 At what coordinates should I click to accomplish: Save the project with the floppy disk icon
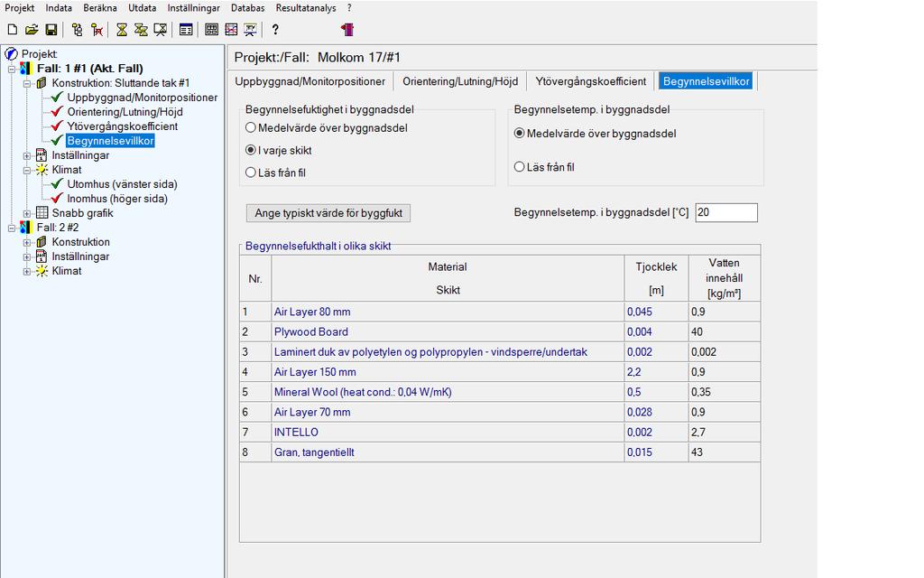[x=51, y=30]
